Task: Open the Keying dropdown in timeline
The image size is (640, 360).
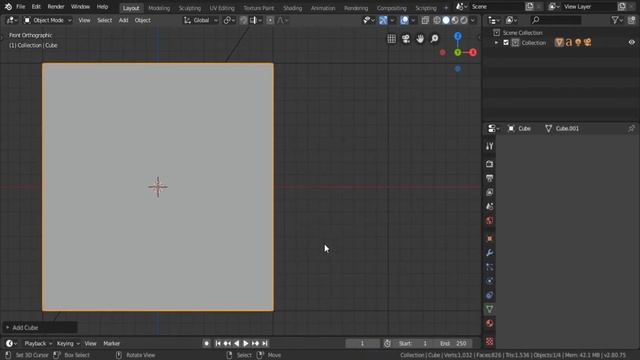Action: coord(68,344)
